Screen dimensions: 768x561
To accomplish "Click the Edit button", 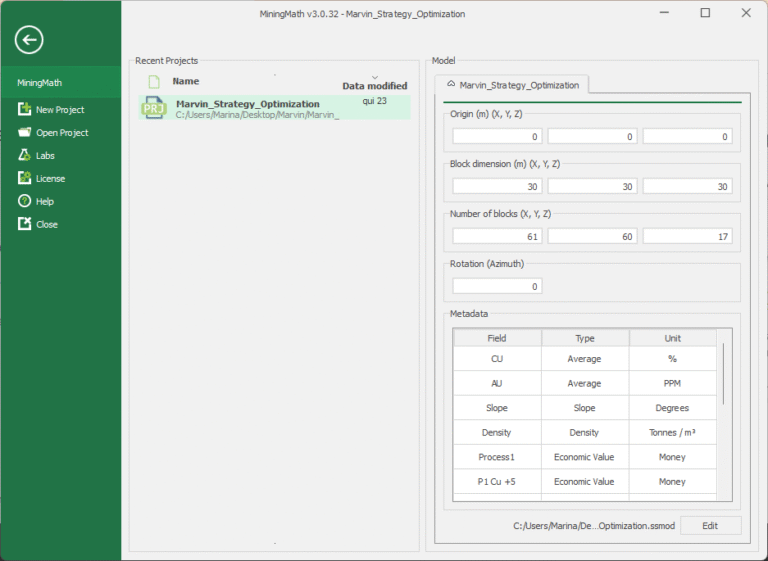I will tap(710, 526).
